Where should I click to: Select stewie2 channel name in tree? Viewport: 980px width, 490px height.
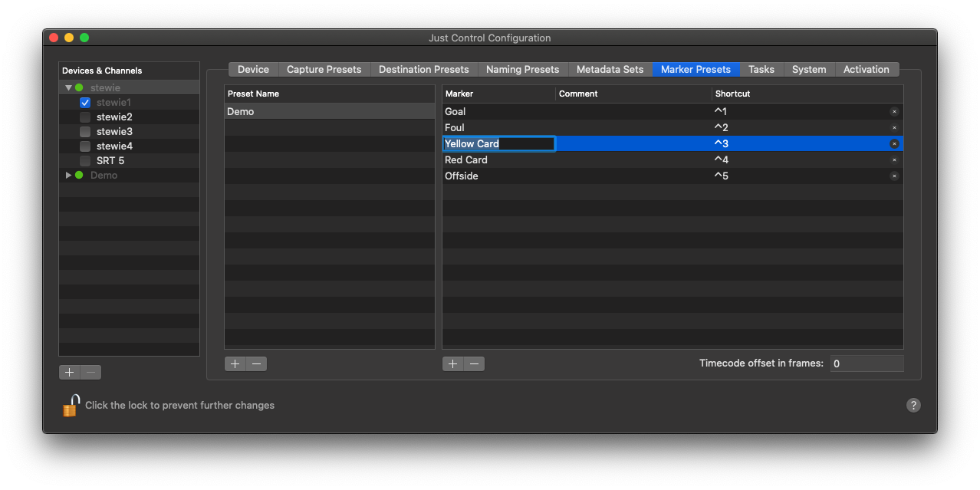(114, 117)
